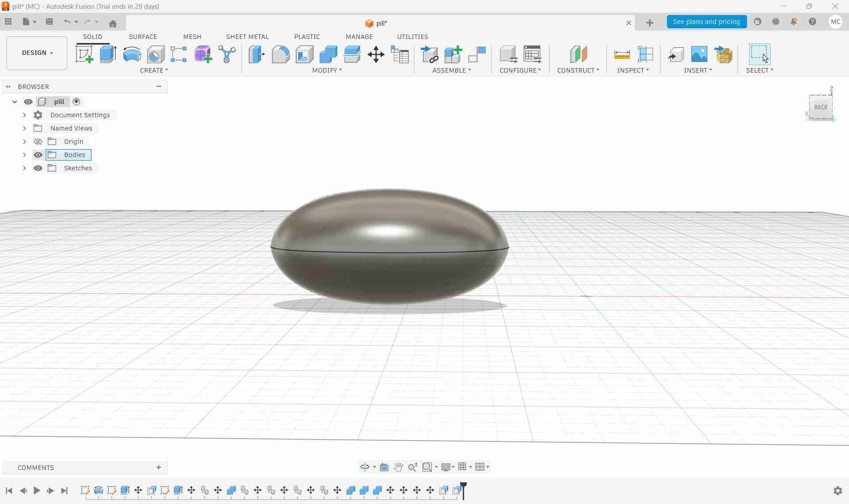Switch to the SHEET METAL tab

(x=247, y=37)
